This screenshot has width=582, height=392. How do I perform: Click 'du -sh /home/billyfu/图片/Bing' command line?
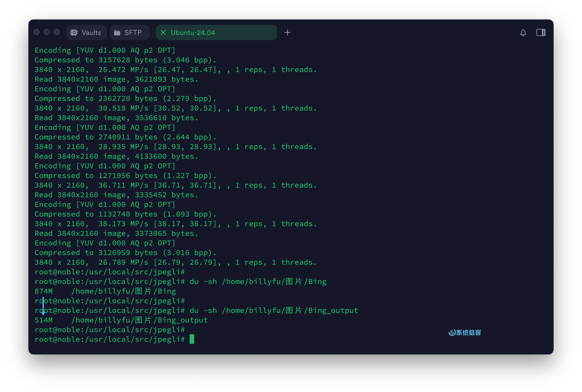(x=258, y=281)
